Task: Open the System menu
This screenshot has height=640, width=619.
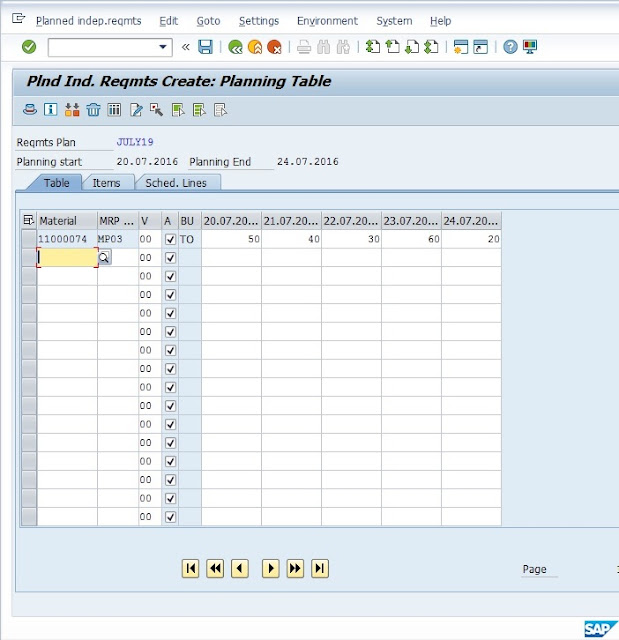Action: coord(394,21)
